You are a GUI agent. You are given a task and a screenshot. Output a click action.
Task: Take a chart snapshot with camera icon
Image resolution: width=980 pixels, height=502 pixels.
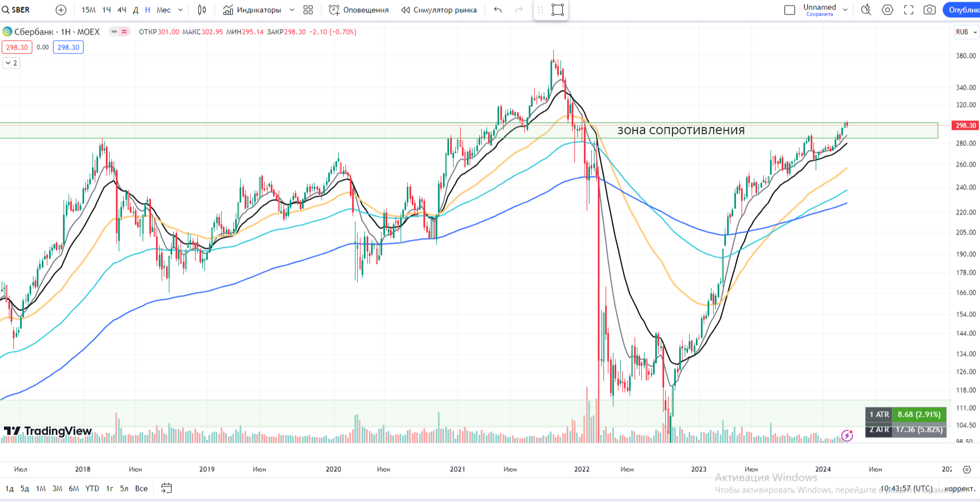pos(929,10)
